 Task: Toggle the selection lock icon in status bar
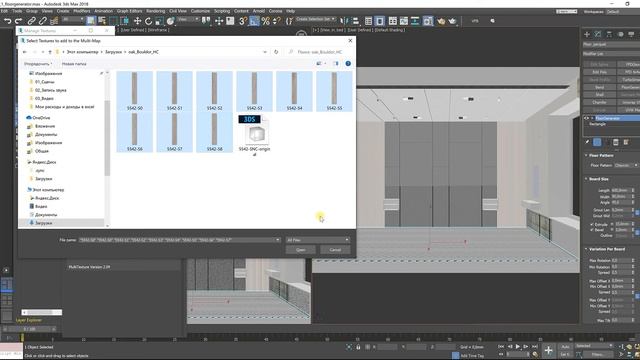tap(358, 347)
